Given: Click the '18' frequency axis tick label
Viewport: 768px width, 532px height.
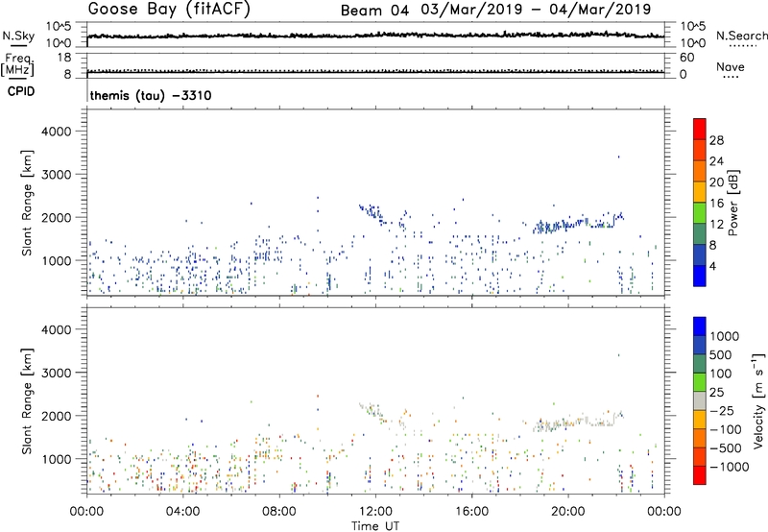Looking at the screenshot, I should (64, 58).
